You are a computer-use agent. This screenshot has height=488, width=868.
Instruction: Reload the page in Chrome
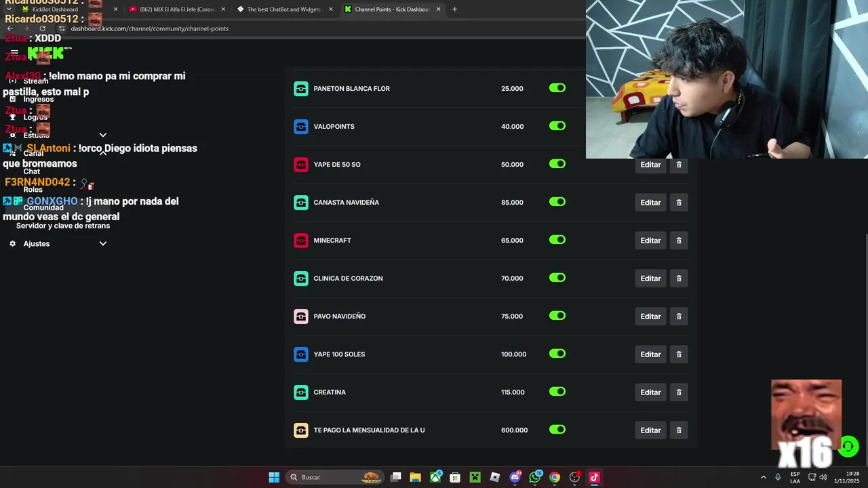click(42, 28)
